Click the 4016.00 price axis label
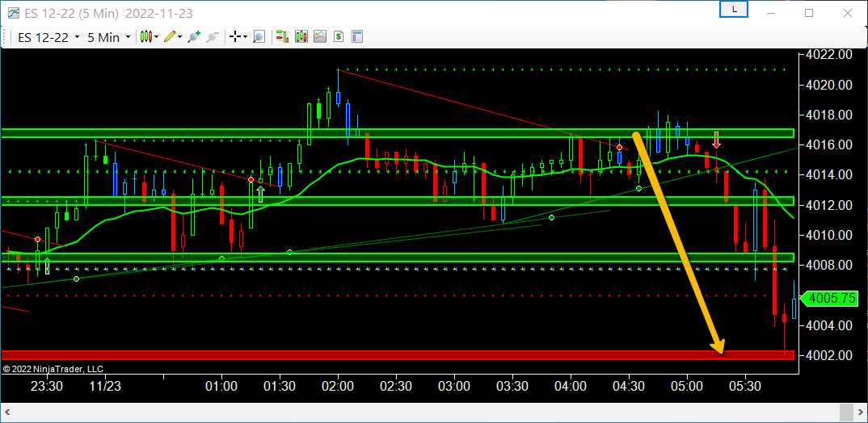The width and height of the screenshot is (868, 423). (830, 144)
